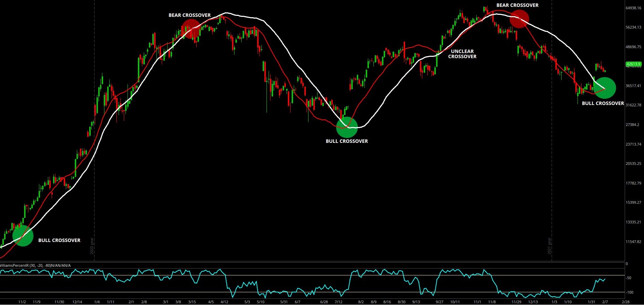This screenshot has width=644, height=305.
Task: Click the -100 level on Williams scale
Action: click(x=630, y=292)
